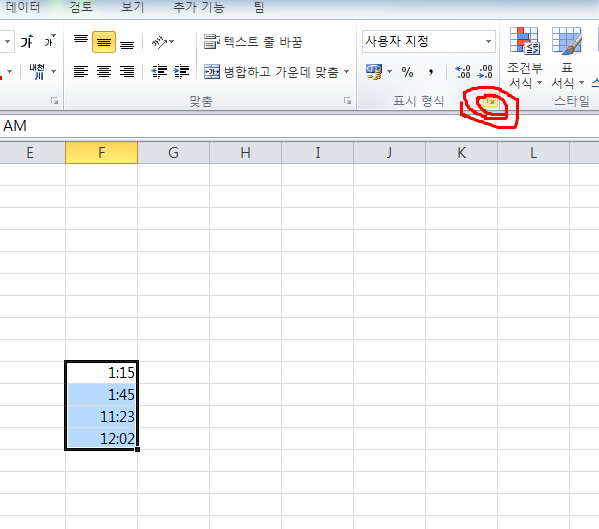Decrease the cell indent
Image resolution: width=599 pixels, height=529 pixels.
pos(159,71)
